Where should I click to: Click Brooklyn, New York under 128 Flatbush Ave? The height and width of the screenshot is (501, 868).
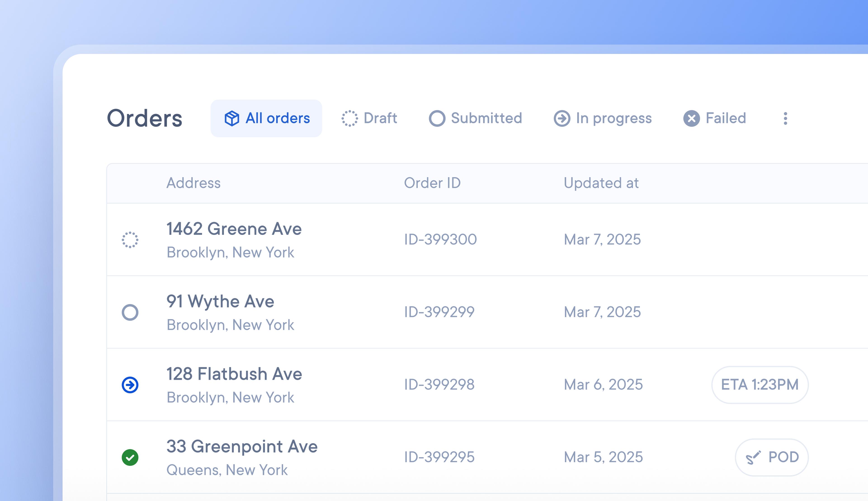(230, 398)
